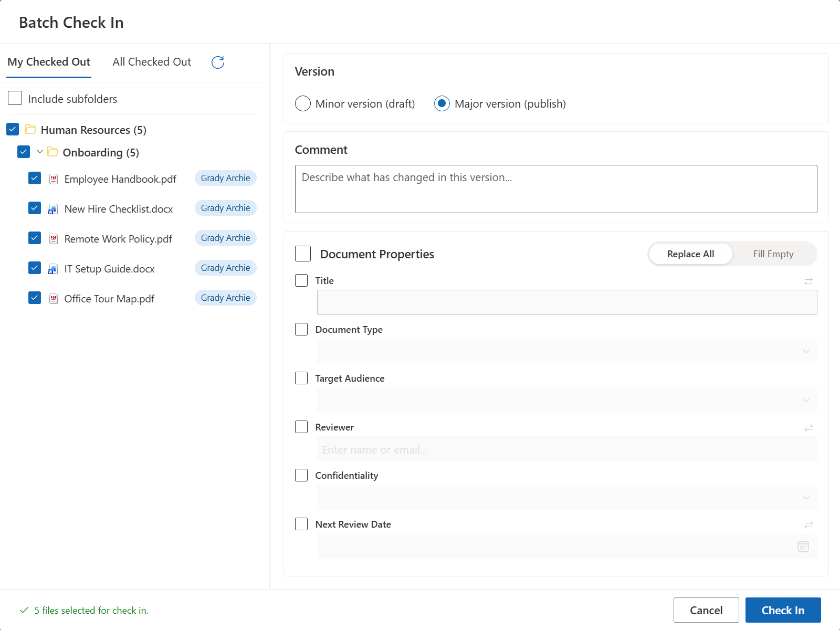Deselect Office Tour Map.pdf checkbox
The height and width of the screenshot is (630, 840).
click(35, 298)
